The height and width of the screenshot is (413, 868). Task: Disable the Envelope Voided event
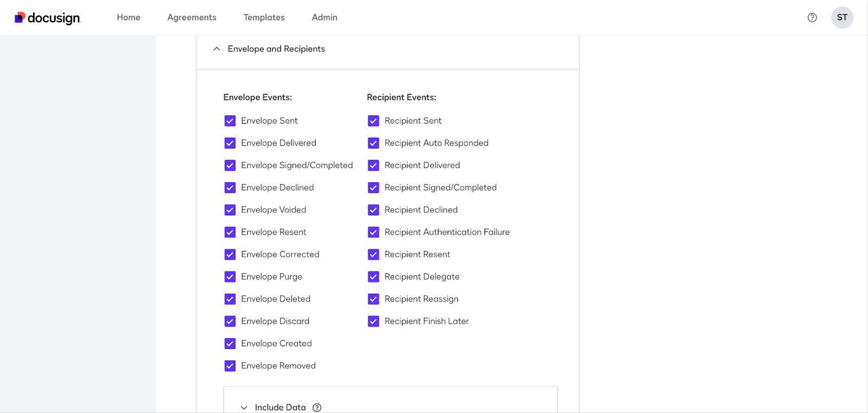pos(230,210)
